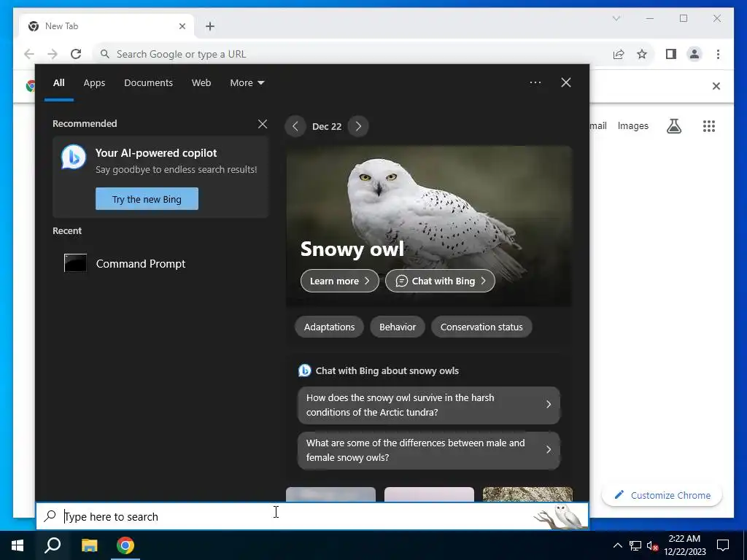
Task: Open File Explorer from the taskbar
Action: [x=89, y=545]
